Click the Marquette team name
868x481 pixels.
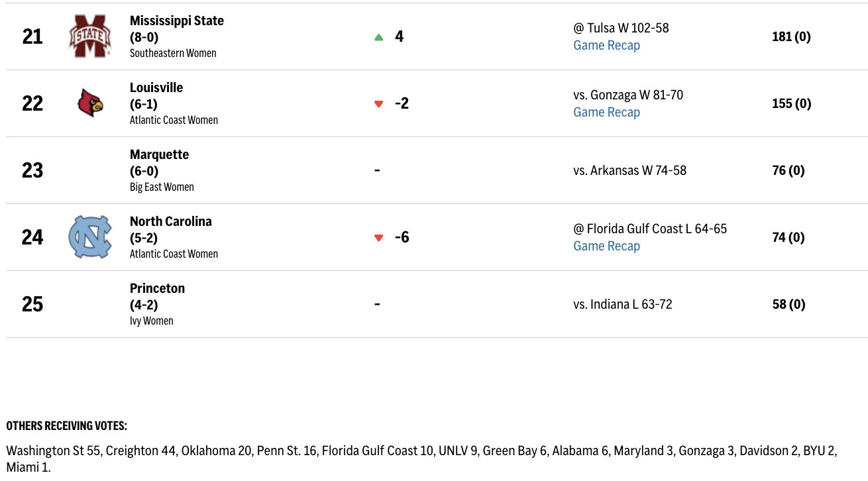pyautogui.click(x=159, y=154)
